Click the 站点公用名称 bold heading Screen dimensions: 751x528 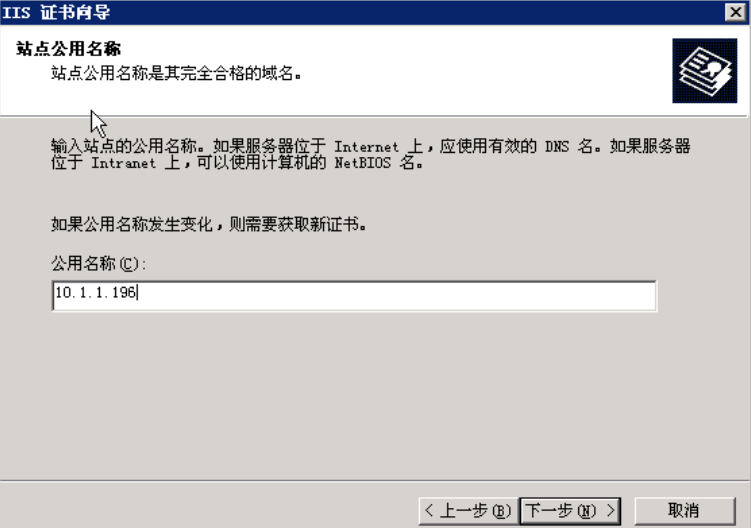[68, 48]
